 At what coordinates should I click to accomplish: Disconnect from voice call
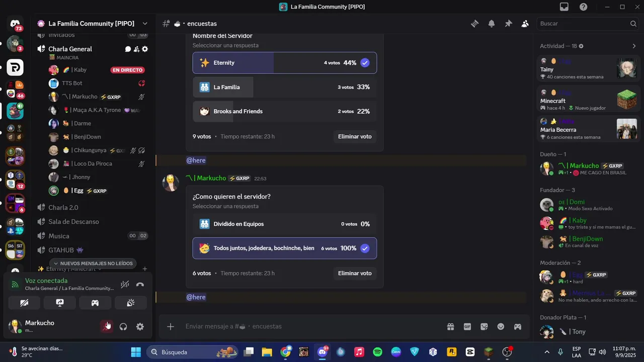pyautogui.click(x=140, y=285)
